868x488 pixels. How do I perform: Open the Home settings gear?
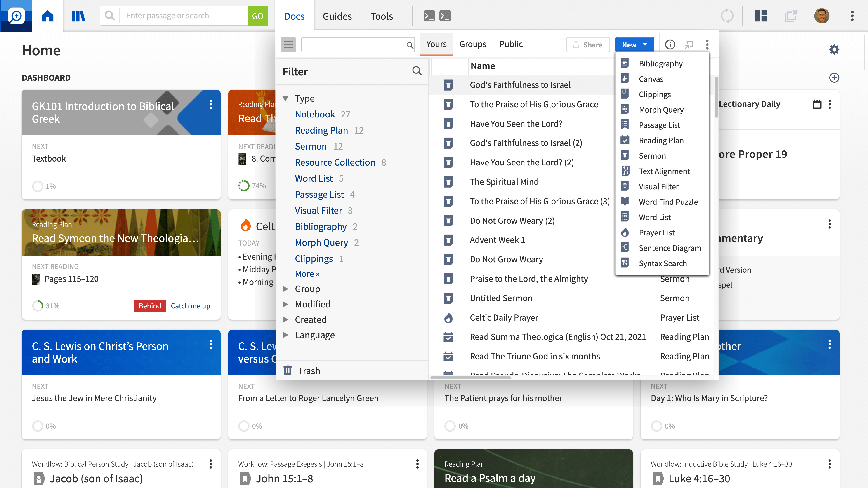[834, 49]
